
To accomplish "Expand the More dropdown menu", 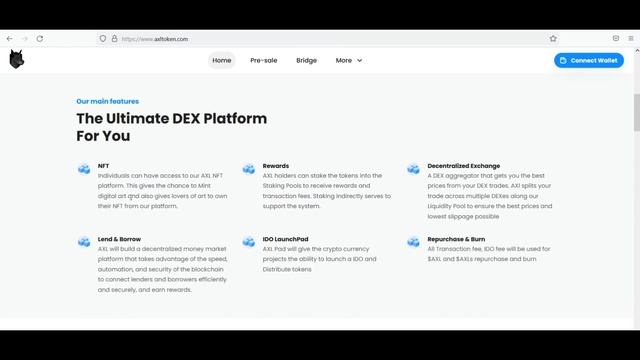I will [x=349, y=60].
